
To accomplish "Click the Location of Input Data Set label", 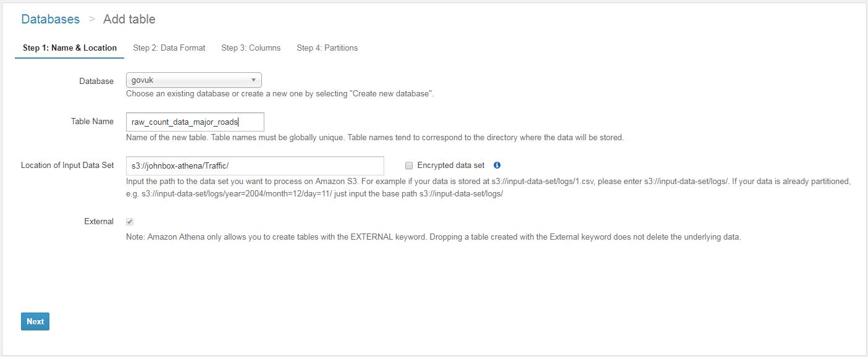I will (67, 166).
